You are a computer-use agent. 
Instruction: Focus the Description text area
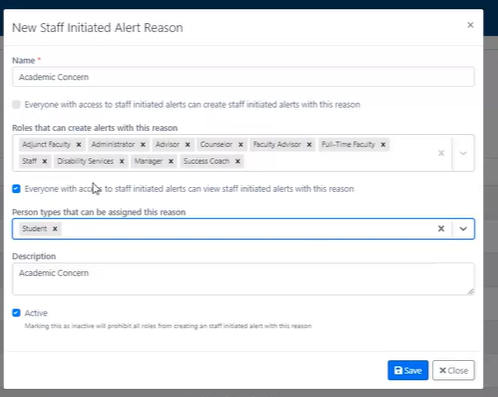point(243,279)
